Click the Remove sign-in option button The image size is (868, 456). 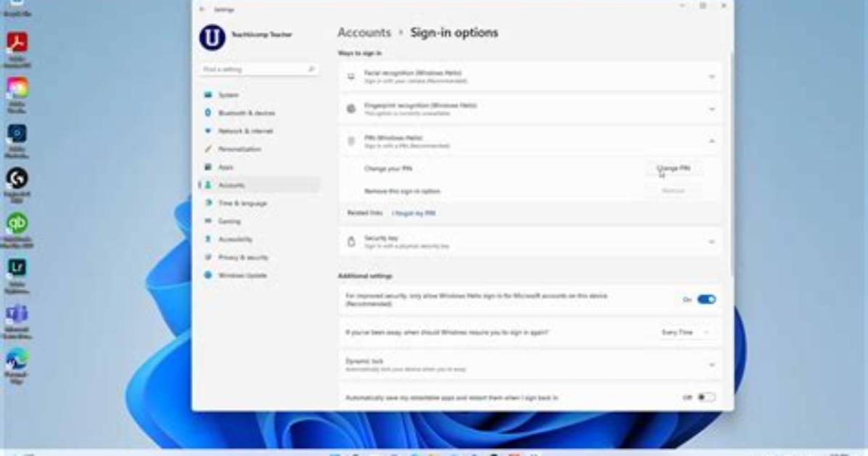(x=673, y=190)
